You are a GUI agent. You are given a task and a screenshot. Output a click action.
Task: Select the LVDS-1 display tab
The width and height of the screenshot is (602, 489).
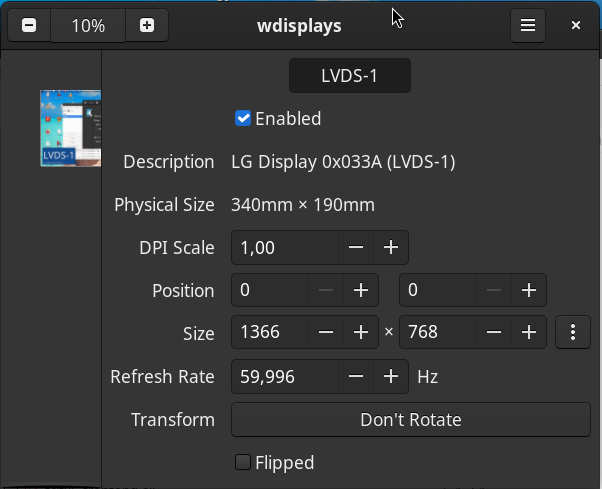coord(349,76)
